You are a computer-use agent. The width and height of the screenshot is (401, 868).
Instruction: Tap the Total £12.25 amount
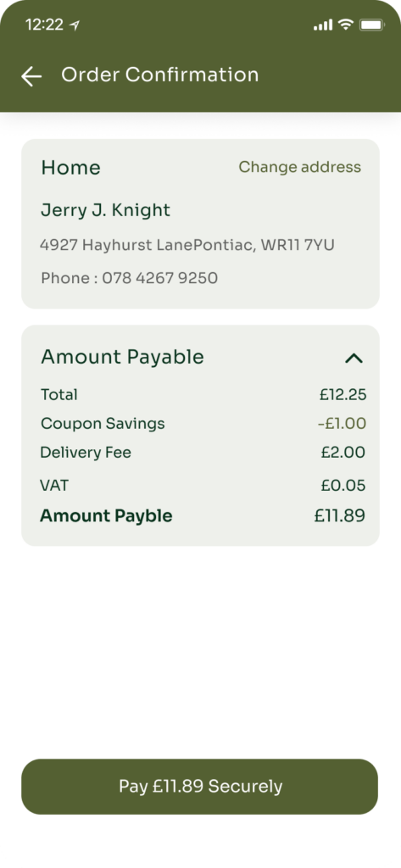343,395
